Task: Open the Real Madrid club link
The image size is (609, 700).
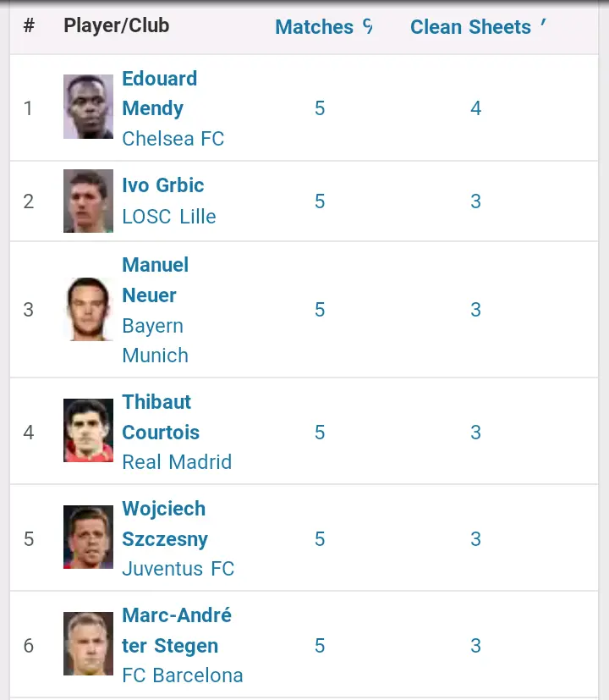Action: (176, 462)
